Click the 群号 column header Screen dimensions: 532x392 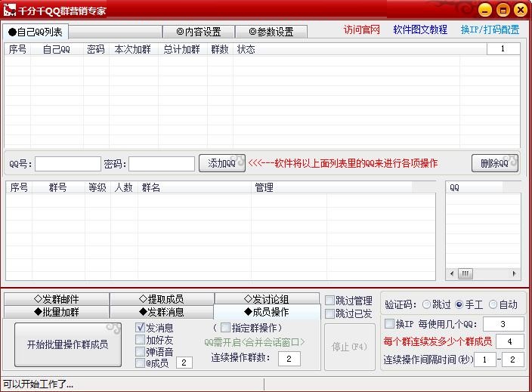click(58, 187)
